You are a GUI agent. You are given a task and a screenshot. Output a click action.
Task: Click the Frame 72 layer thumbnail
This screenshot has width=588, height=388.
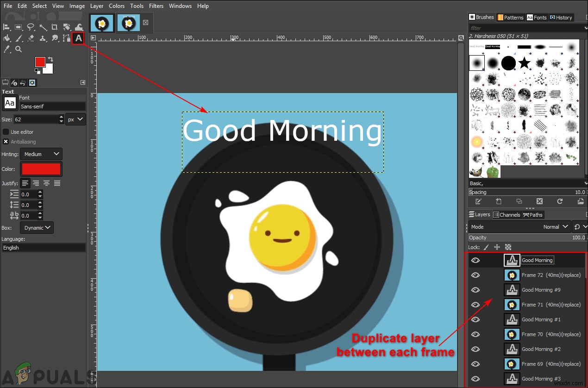pos(512,275)
